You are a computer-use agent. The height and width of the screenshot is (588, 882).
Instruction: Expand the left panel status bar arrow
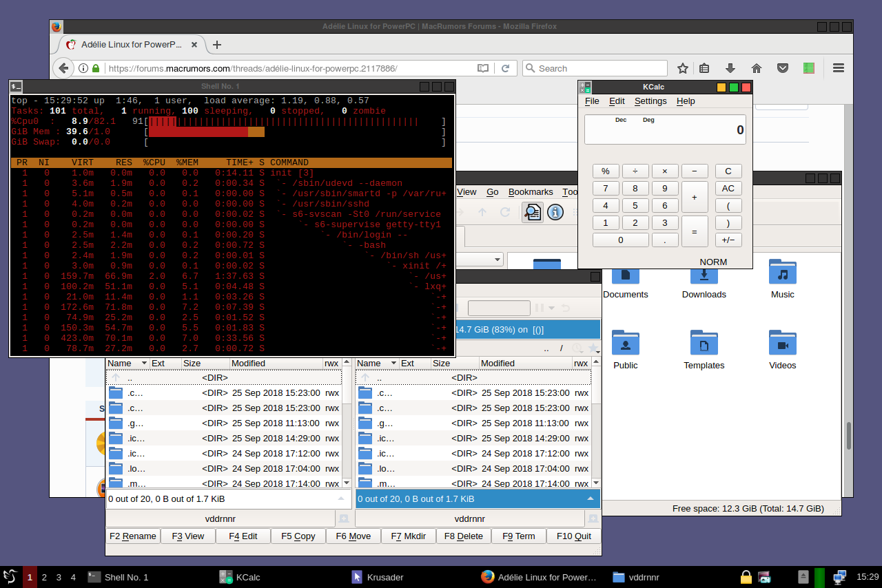click(x=341, y=498)
